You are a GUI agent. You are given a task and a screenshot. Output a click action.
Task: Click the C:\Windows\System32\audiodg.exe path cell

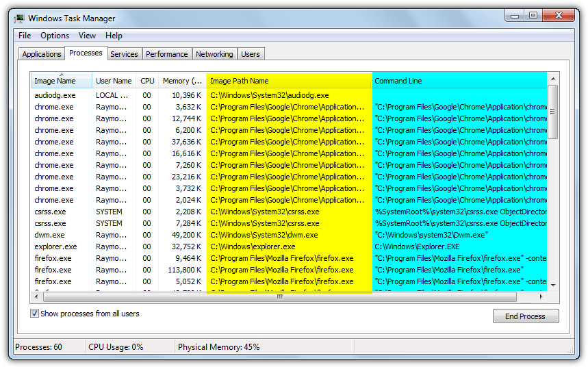pyautogui.click(x=270, y=95)
